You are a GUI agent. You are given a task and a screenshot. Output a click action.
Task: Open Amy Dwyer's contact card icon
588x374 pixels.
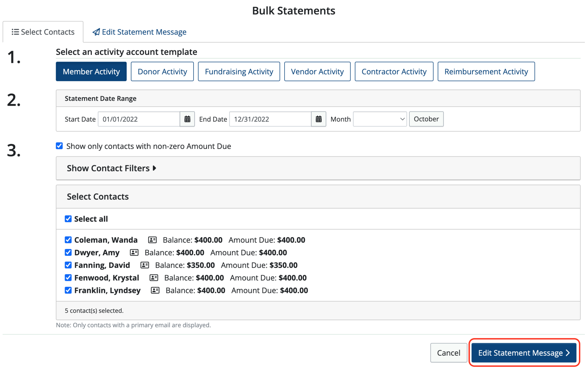click(x=134, y=252)
